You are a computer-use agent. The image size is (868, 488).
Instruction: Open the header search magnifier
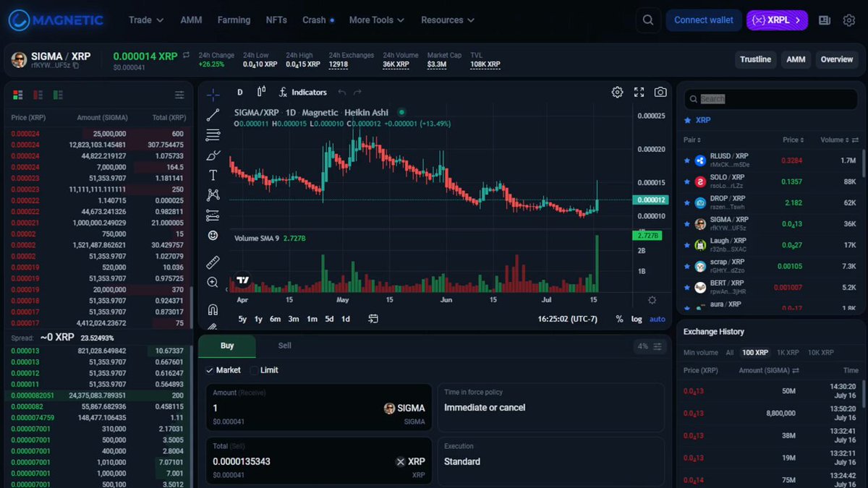[648, 20]
